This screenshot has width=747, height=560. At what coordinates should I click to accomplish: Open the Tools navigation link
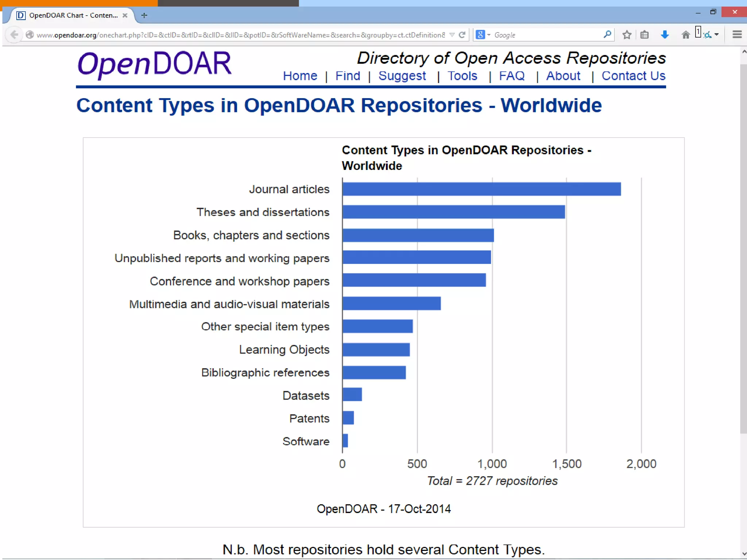pos(462,76)
